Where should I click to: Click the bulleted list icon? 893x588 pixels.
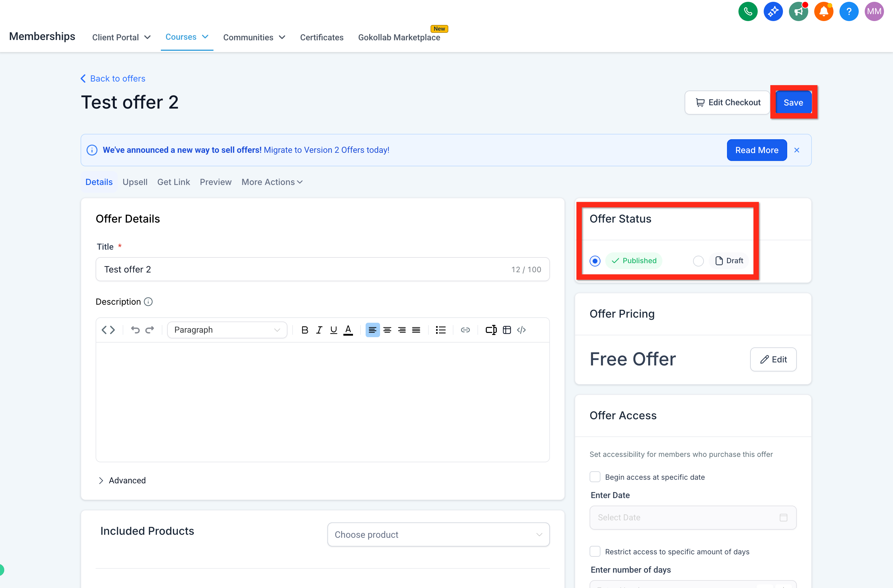tap(440, 330)
